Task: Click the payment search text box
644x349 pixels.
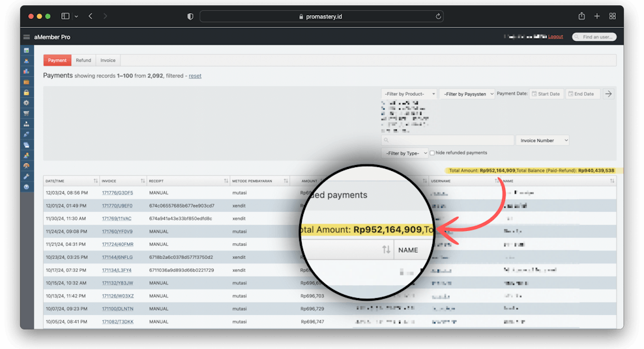Action: click(x=448, y=140)
